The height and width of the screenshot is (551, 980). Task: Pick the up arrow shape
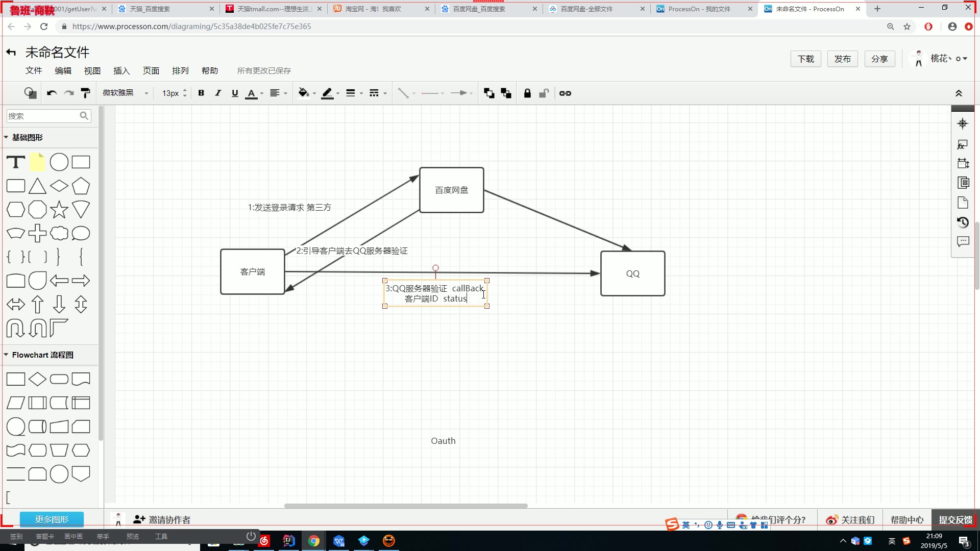37,305
